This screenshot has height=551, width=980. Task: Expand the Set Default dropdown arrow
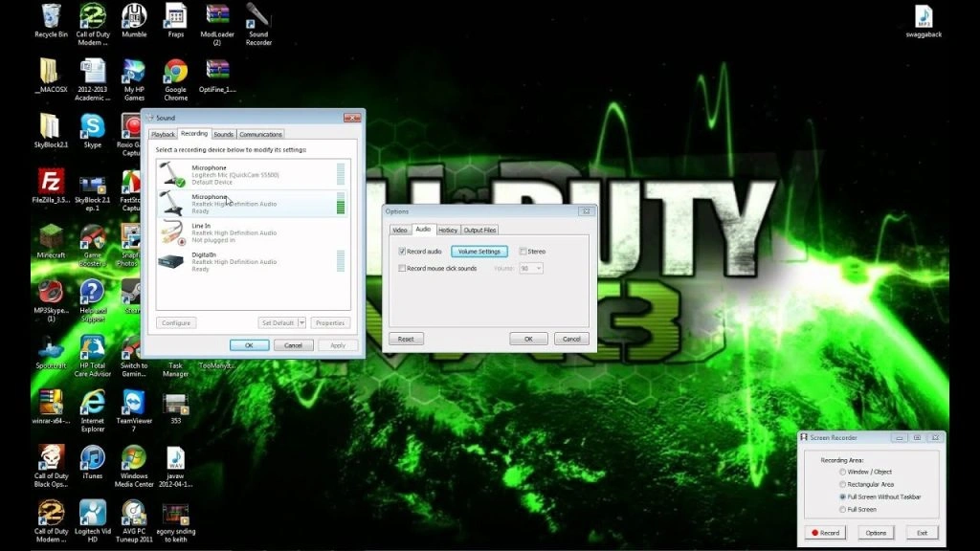[301, 323]
